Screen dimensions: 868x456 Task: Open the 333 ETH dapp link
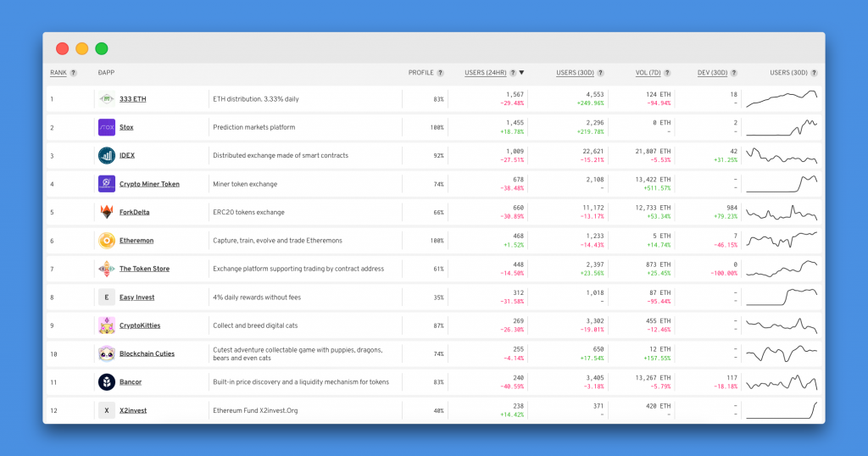(133, 99)
